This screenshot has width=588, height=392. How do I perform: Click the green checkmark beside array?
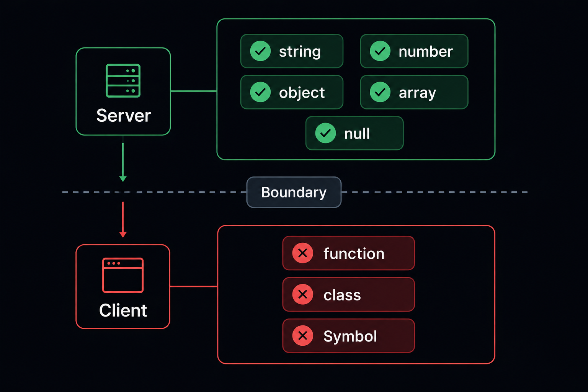pos(380,92)
